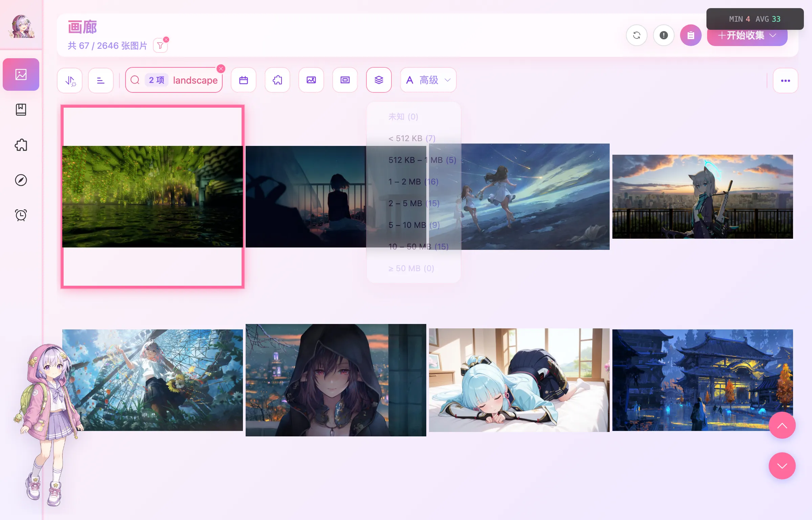Open the scheduled tasks alarm clock icon
The height and width of the screenshot is (520, 812).
[21, 215]
